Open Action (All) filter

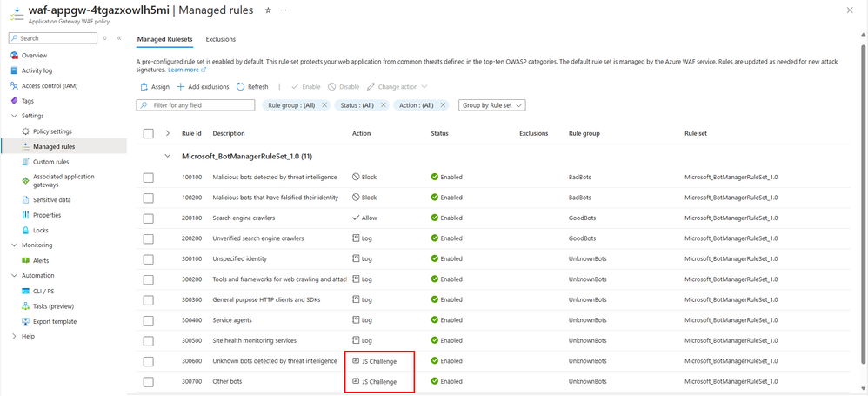click(x=417, y=105)
